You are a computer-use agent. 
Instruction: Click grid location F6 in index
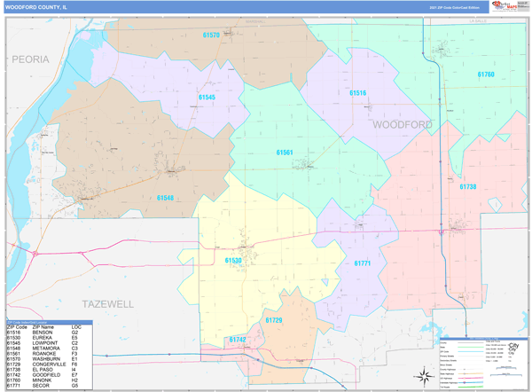pyautogui.click(x=74, y=365)
